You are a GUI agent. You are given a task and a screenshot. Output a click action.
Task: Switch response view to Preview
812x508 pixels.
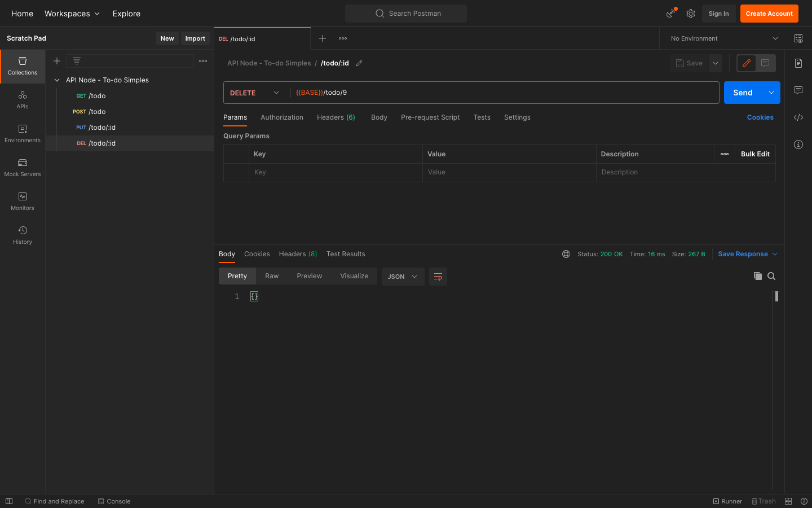[x=310, y=276]
